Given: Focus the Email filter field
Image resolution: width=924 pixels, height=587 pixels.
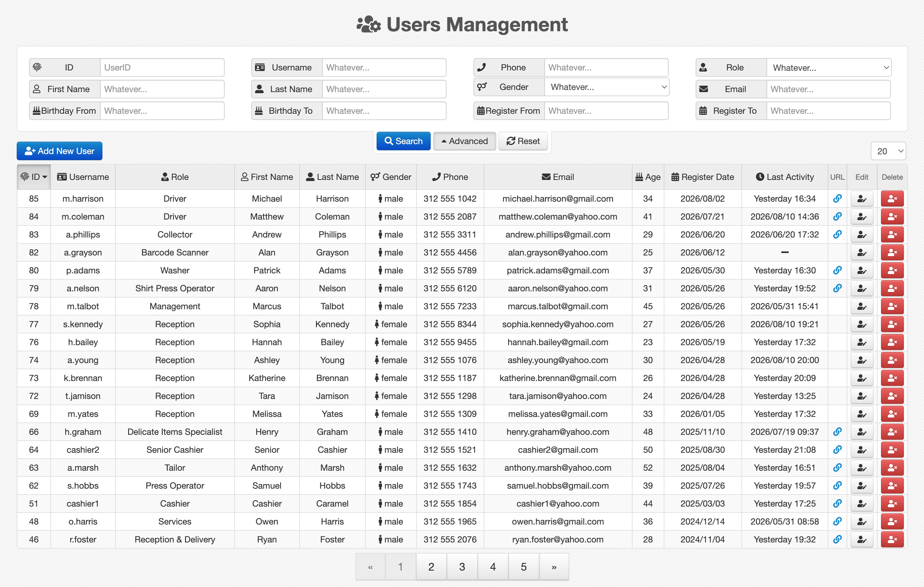Looking at the screenshot, I should [x=828, y=89].
